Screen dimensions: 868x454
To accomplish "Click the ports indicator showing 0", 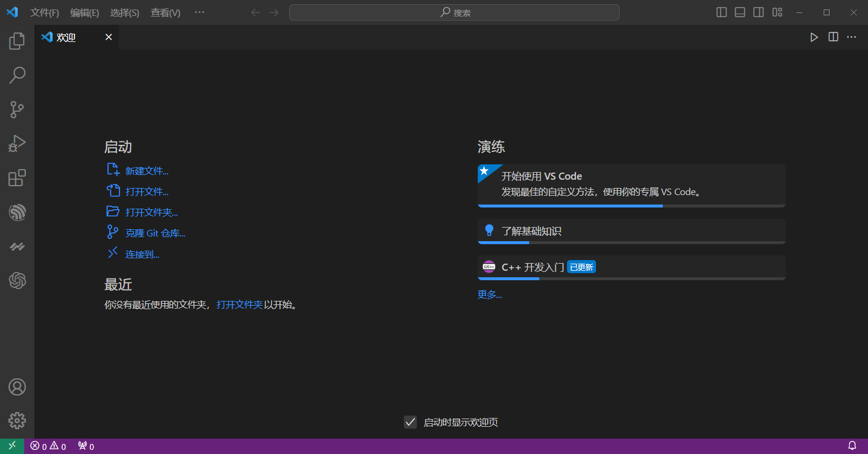I will point(86,446).
